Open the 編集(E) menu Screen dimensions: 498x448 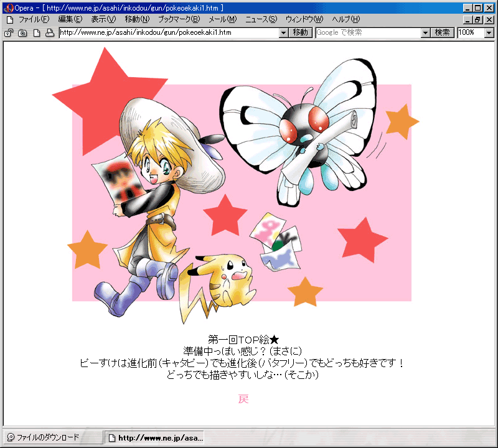click(x=70, y=19)
